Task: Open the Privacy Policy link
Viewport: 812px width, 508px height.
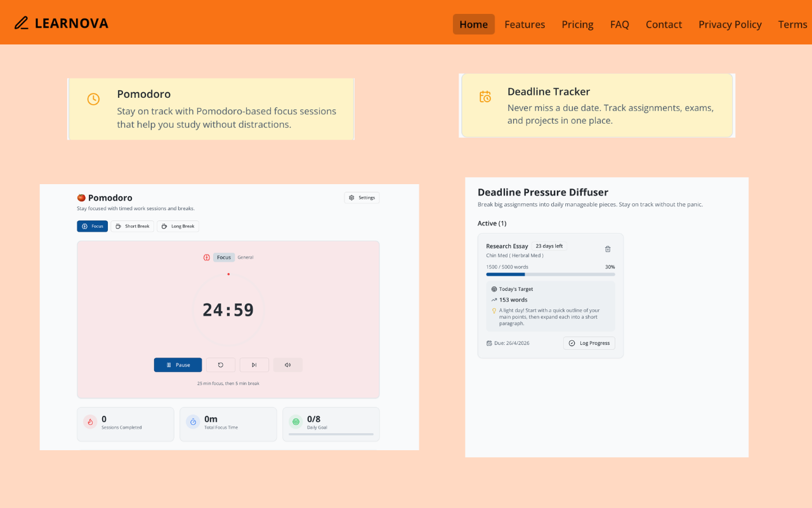Action: (730, 24)
